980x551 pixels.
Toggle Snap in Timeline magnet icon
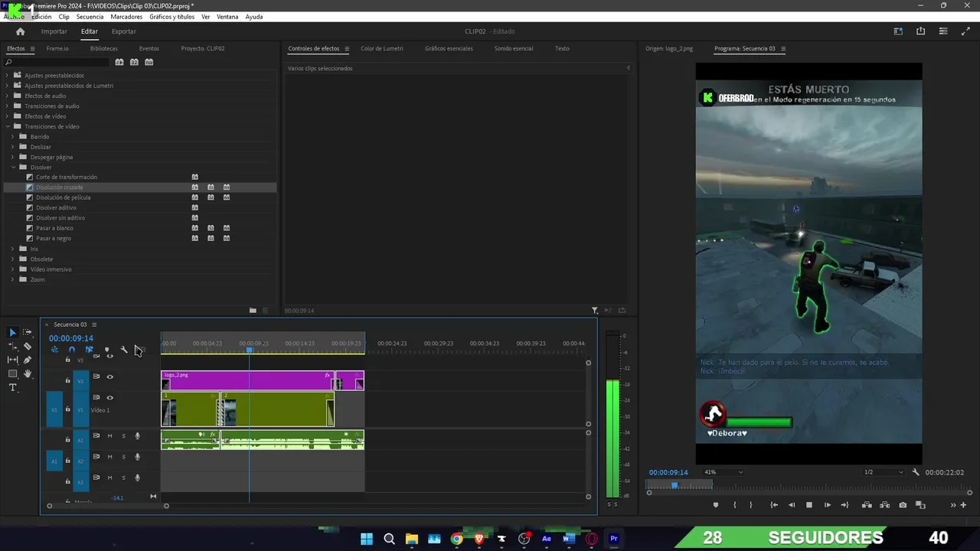click(x=71, y=350)
